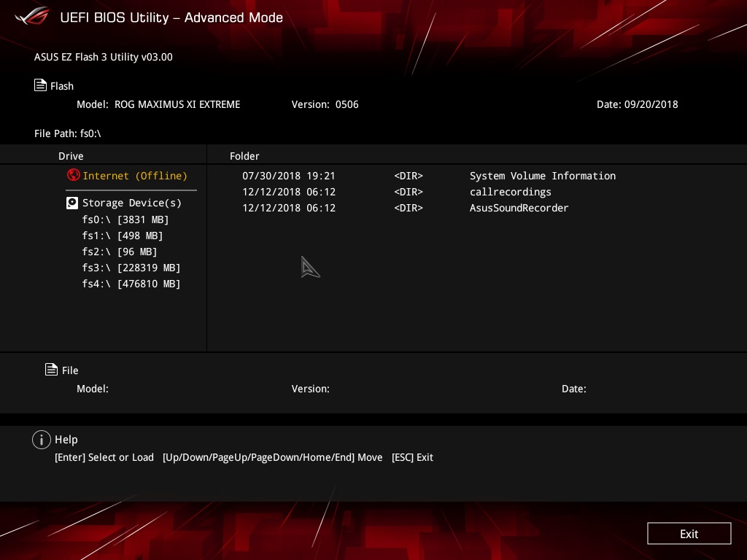Click the ROG logo icon
This screenshot has width=747, height=560.
click(x=32, y=16)
